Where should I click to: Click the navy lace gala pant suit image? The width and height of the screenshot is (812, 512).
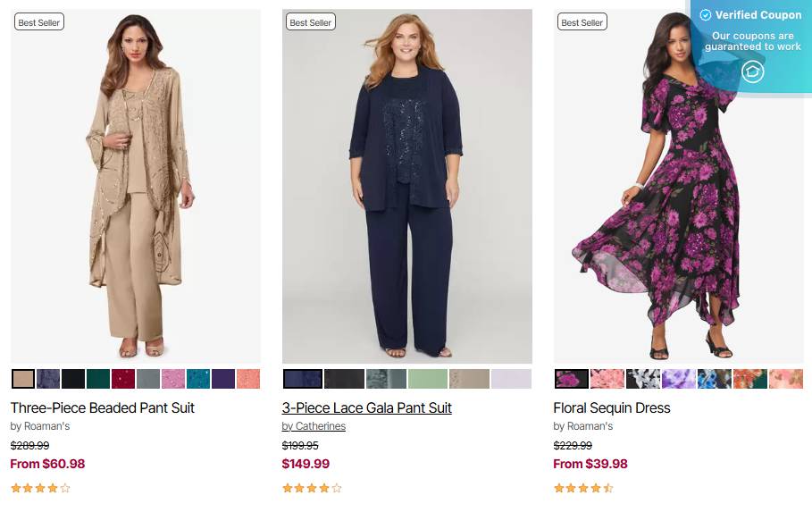(x=407, y=186)
